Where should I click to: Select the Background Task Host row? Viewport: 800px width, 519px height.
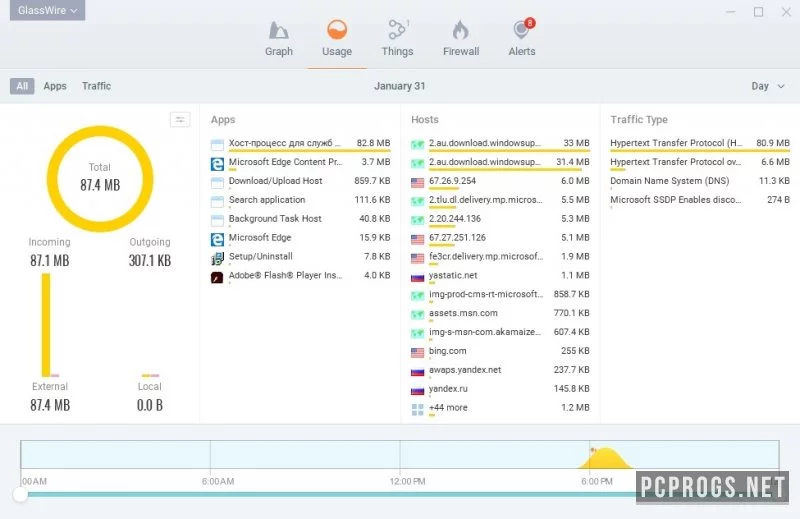pyautogui.click(x=301, y=219)
